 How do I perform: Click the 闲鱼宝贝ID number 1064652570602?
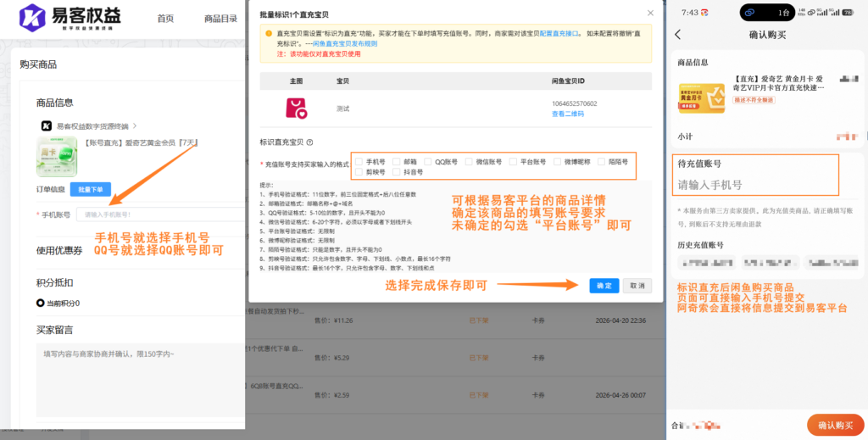click(x=574, y=103)
